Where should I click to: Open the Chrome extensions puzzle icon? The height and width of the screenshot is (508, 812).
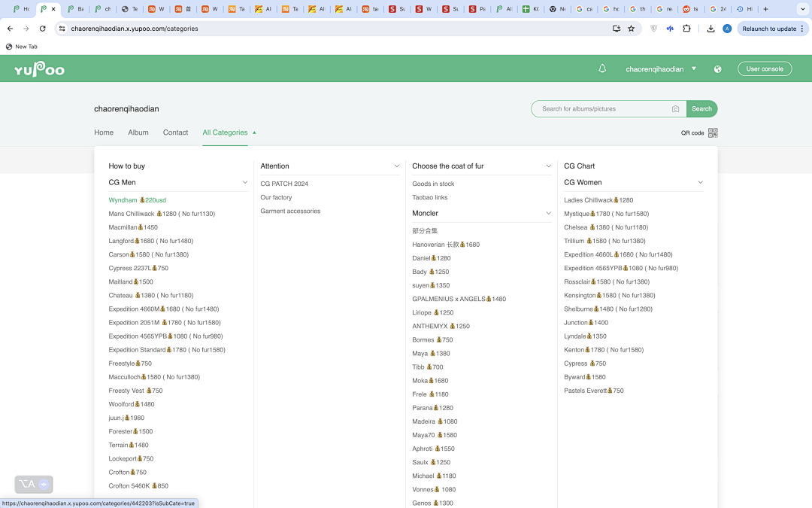(x=686, y=29)
